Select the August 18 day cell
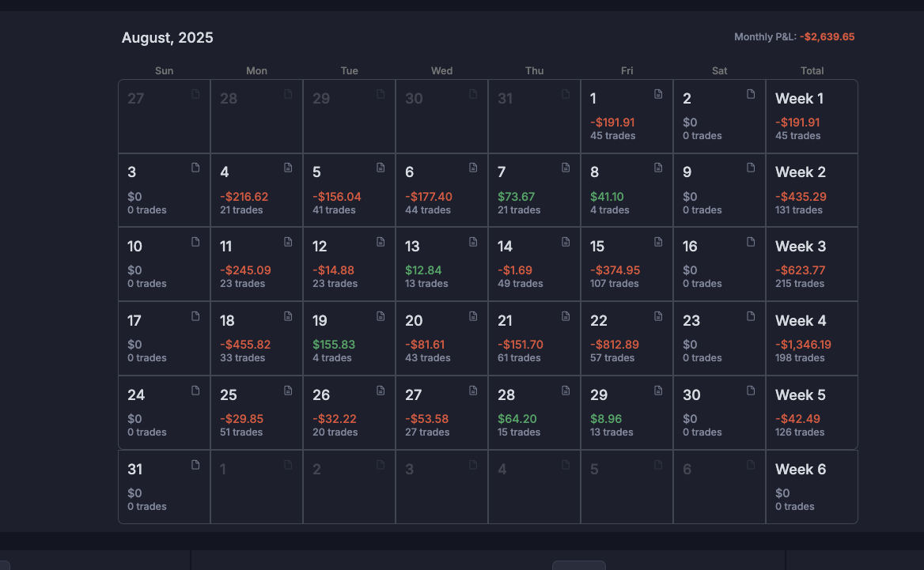This screenshot has width=924, height=570. point(256,338)
